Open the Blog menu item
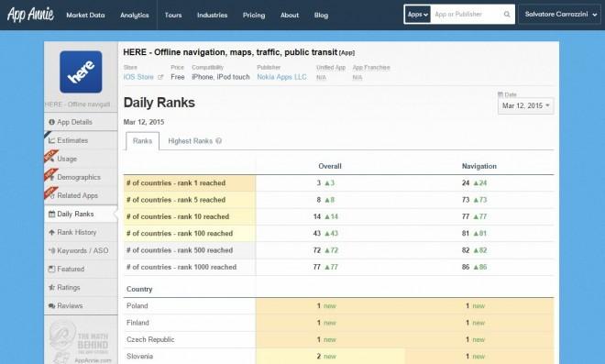Viewport: 605px width, 364px height. point(321,15)
